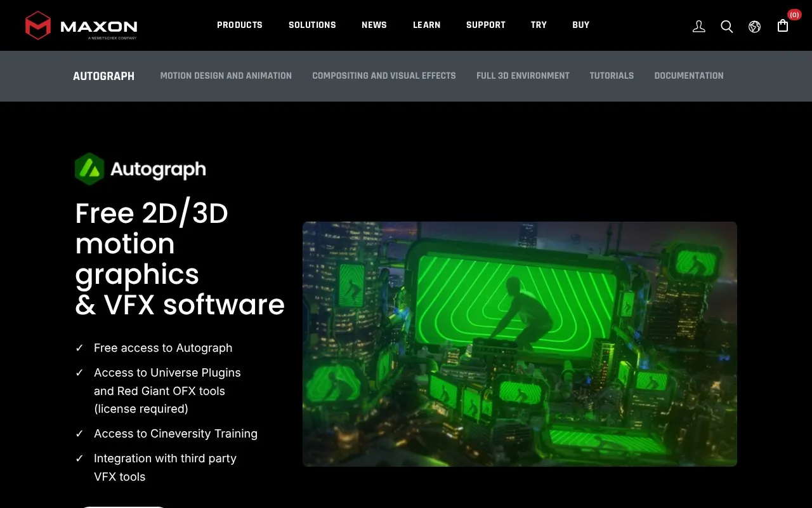This screenshot has height=508, width=812.
Task: Click the "Free access to Autograph" text
Action: click(163, 348)
